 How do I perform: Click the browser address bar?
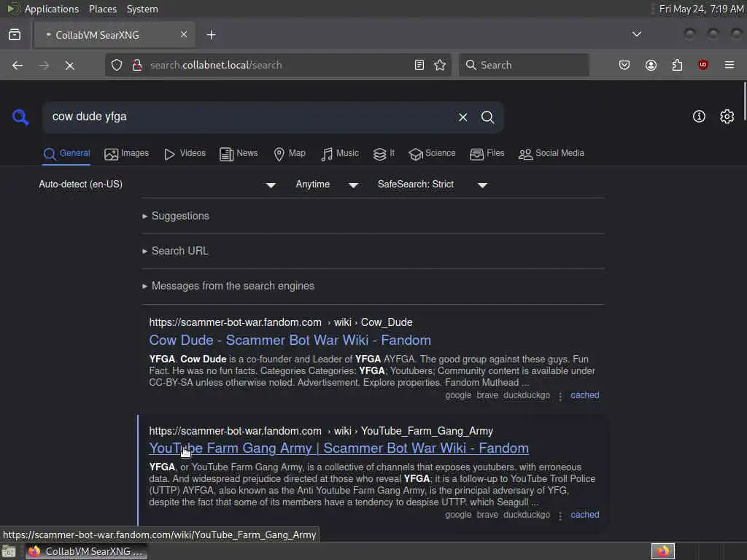(x=279, y=65)
